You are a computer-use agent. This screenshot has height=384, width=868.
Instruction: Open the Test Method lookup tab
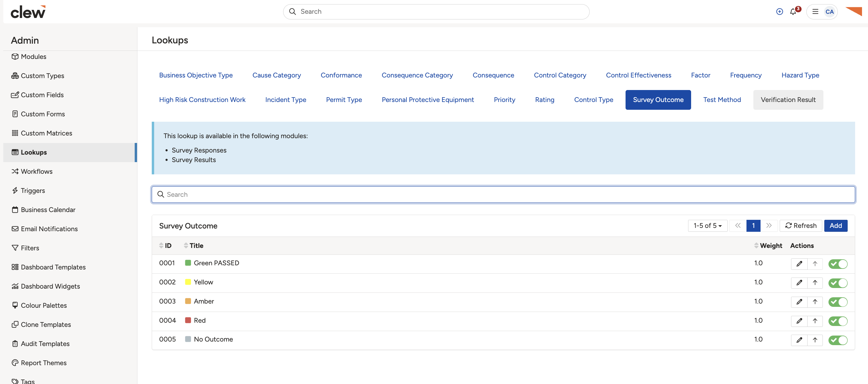(x=722, y=100)
